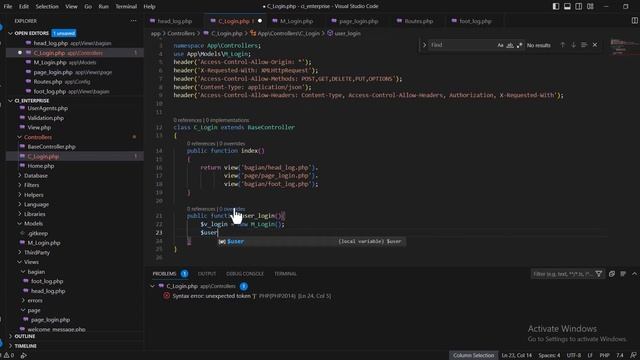Collapse Open Editors section

tap(11, 33)
